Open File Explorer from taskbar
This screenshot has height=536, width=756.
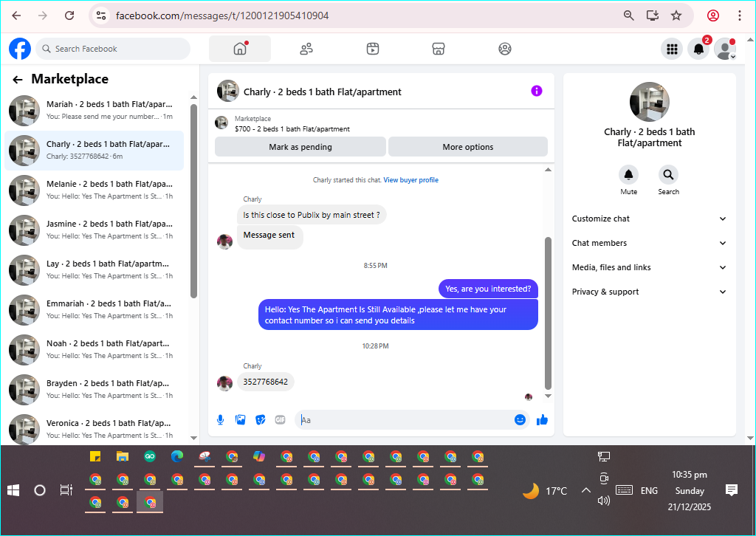click(123, 456)
